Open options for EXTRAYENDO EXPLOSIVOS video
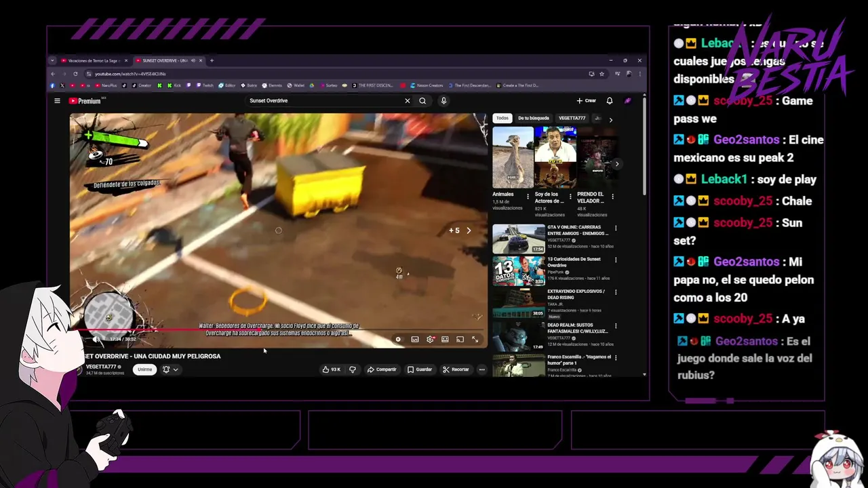The height and width of the screenshot is (488, 868). click(616, 292)
